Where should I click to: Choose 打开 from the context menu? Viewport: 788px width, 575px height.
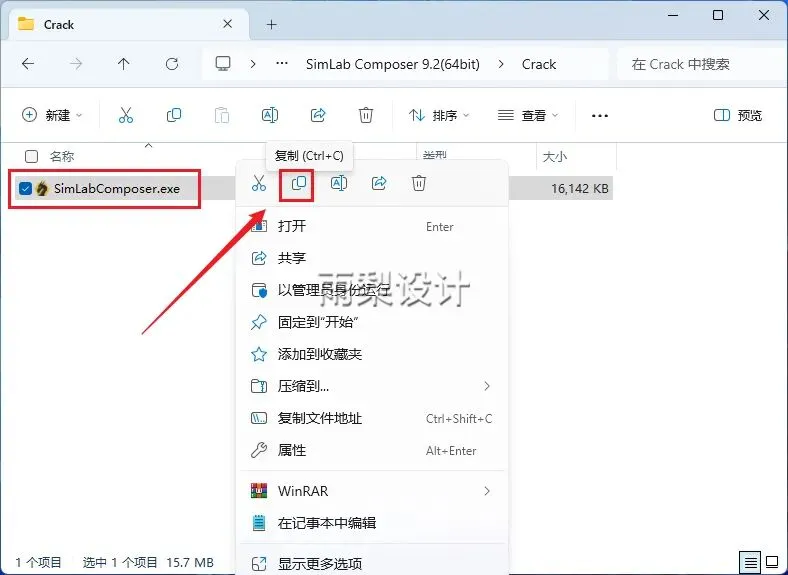tap(372, 226)
